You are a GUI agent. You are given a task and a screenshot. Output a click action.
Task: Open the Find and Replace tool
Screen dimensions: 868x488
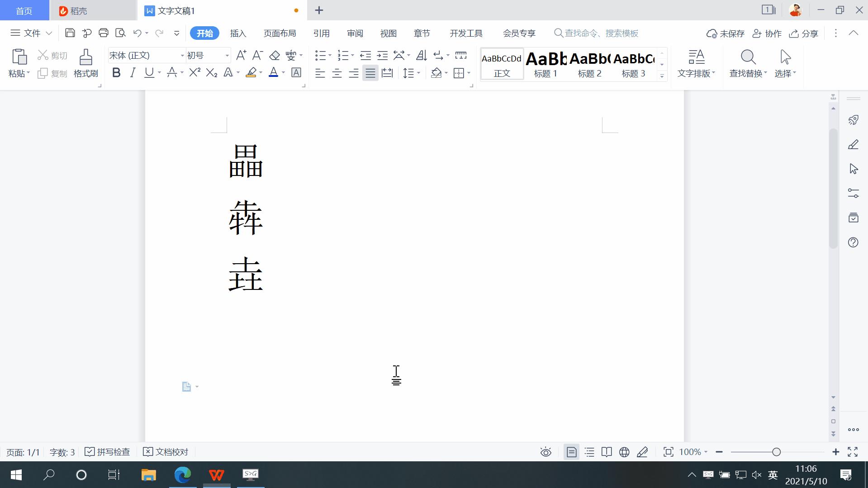[747, 63]
